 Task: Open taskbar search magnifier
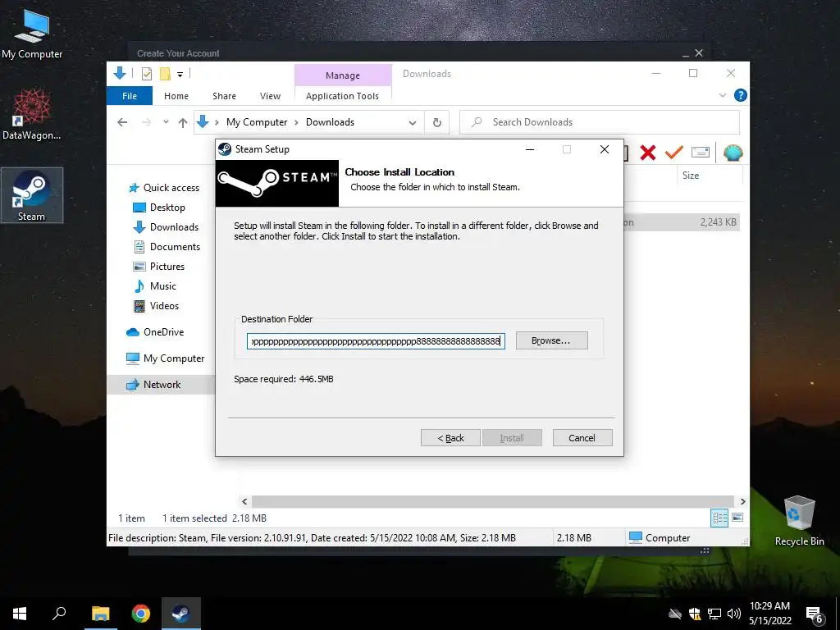point(59,614)
